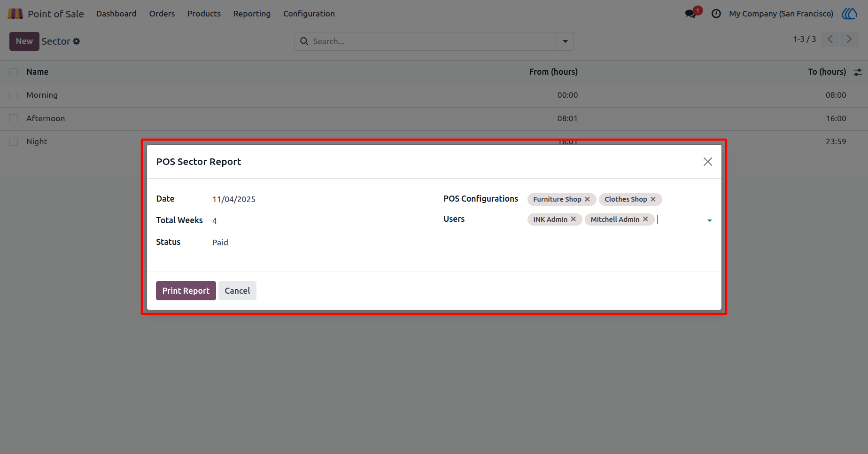This screenshot has width=868, height=454.
Task: Remove the Furniture Shop tag
Action: [587, 199]
